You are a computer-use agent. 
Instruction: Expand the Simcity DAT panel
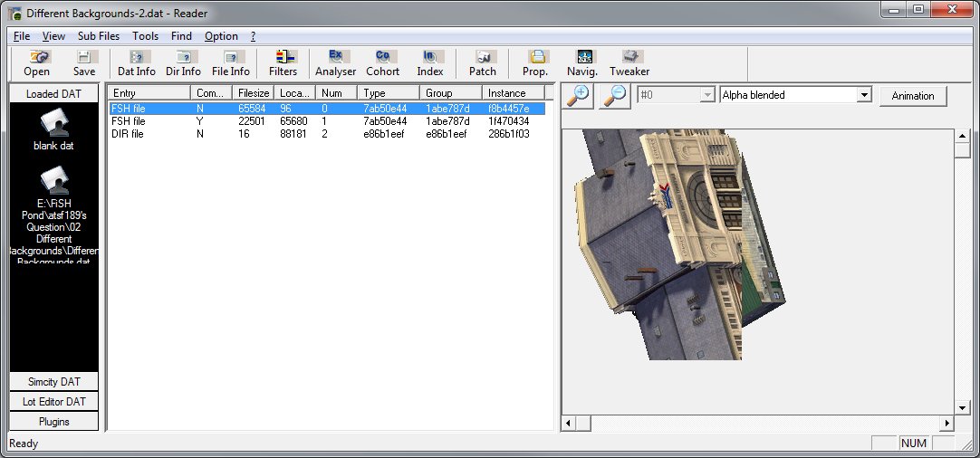[x=53, y=381]
